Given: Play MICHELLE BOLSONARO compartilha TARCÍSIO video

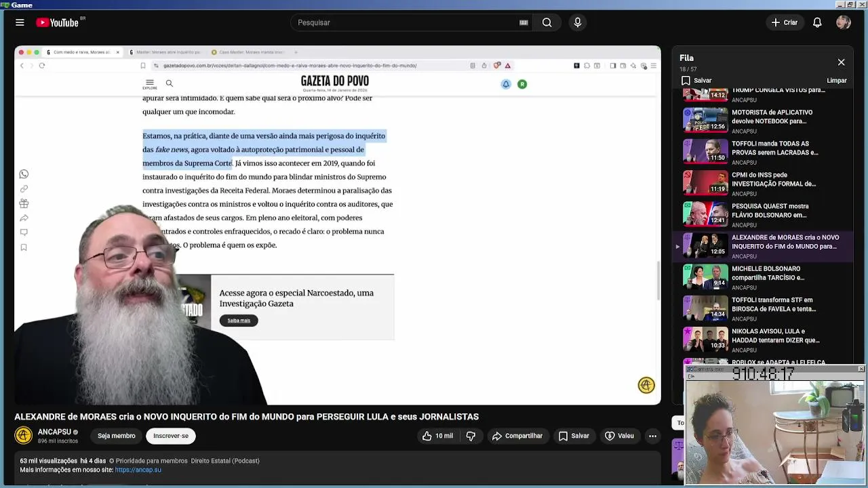Looking at the screenshot, I should 763,277.
